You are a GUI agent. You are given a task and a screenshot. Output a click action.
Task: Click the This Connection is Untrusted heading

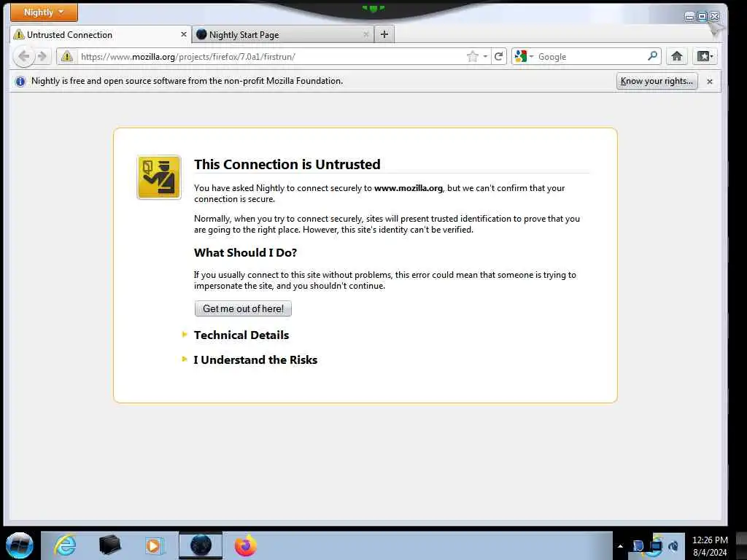(x=287, y=164)
